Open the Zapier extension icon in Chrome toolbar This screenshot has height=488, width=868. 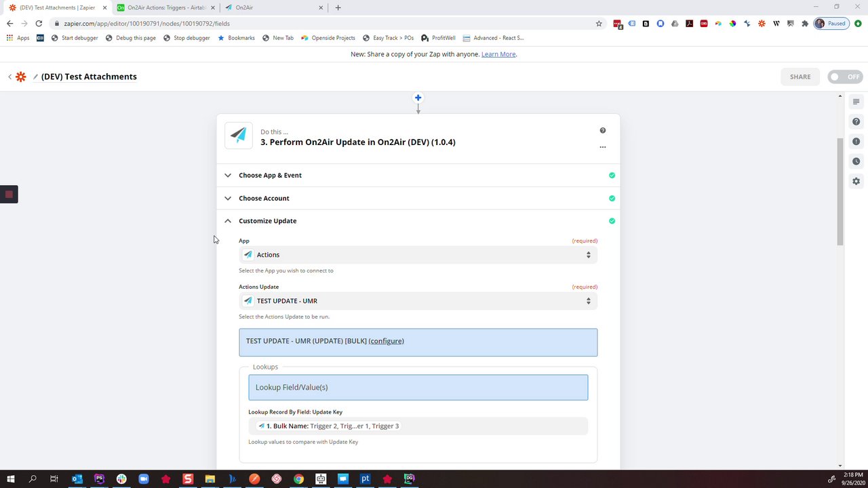(762, 23)
